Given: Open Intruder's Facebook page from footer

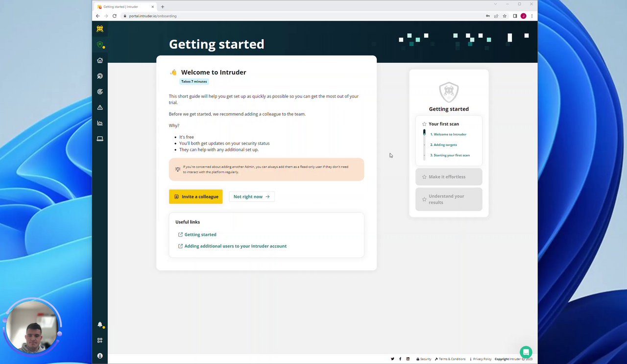Looking at the screenshot, I should [x=400, y=359].
